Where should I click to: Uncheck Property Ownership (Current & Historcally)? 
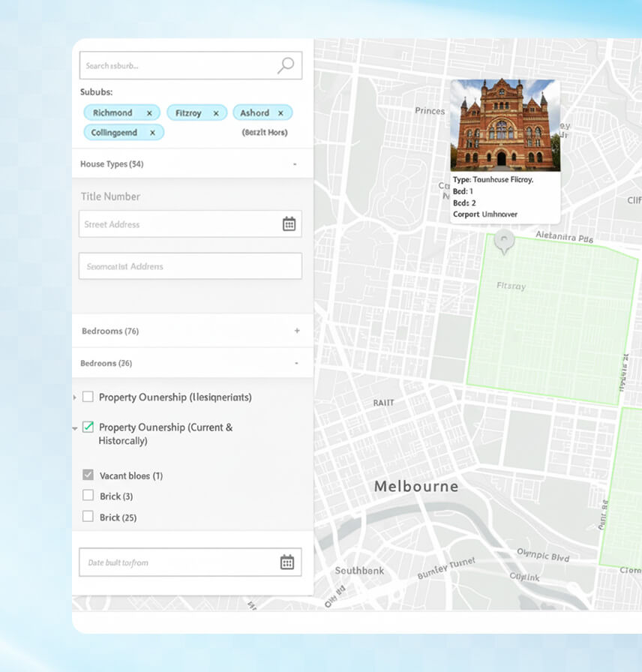point(88,427)
